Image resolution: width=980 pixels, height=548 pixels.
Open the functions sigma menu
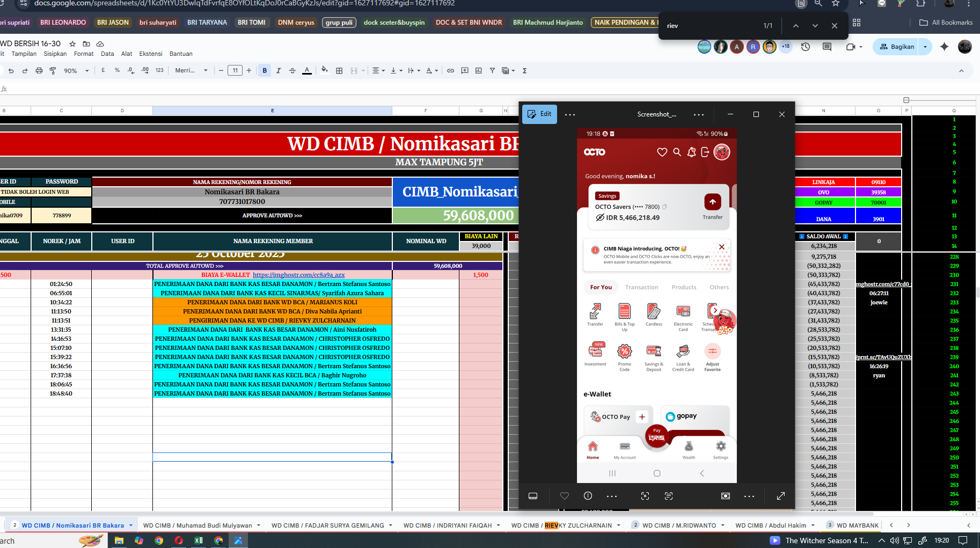coord(524,70)
